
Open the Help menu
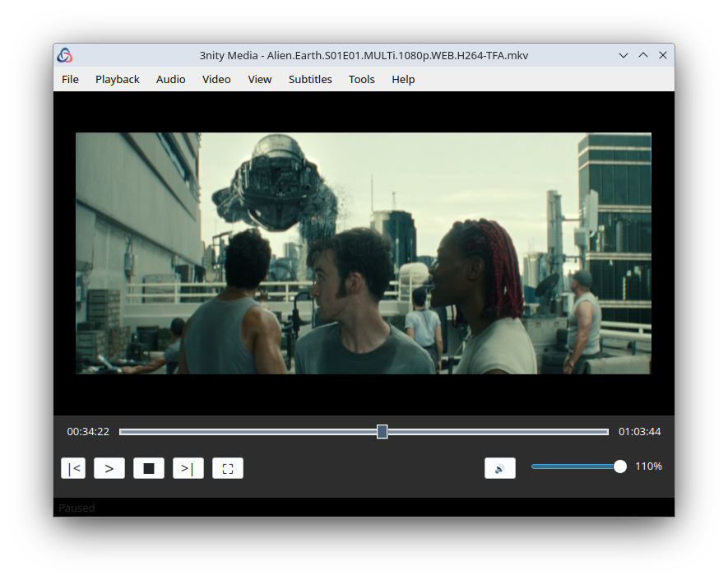pos(403,80)
